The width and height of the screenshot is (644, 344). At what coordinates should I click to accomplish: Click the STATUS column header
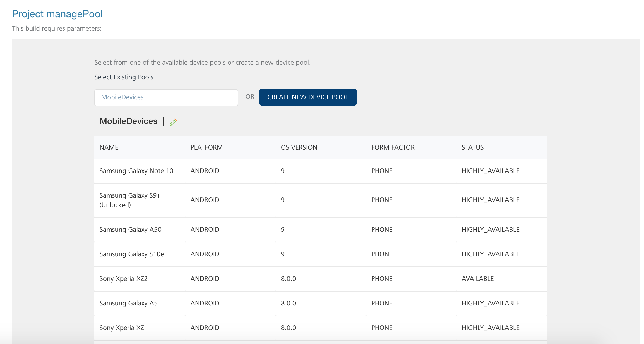coord(472,147)
